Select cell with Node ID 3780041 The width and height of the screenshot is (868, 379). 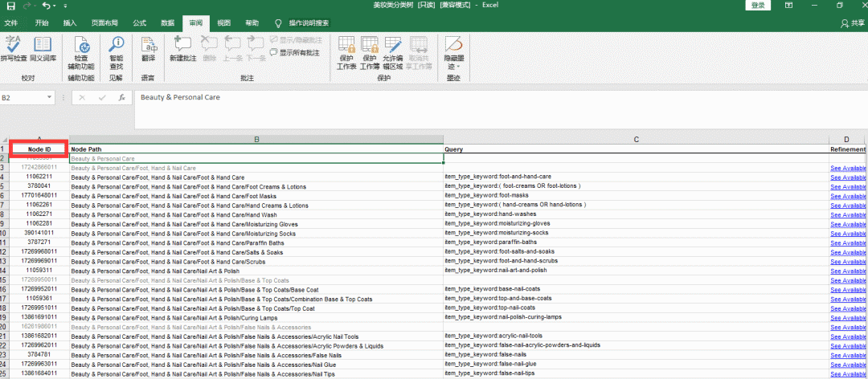[x=39, y=186]
